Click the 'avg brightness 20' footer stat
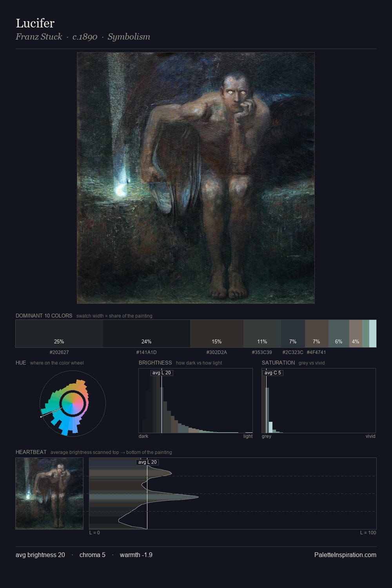The width and height of the screenshot is (392, 588). click(x=40, y=555)
